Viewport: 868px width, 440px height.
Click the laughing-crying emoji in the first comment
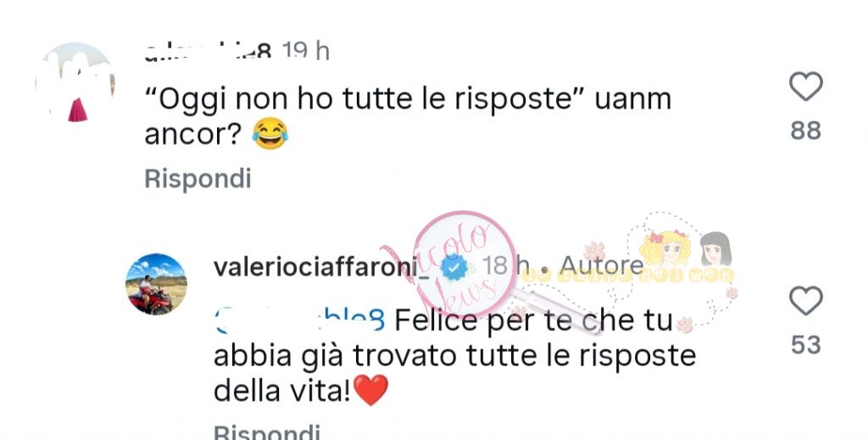tap(270, 133)
